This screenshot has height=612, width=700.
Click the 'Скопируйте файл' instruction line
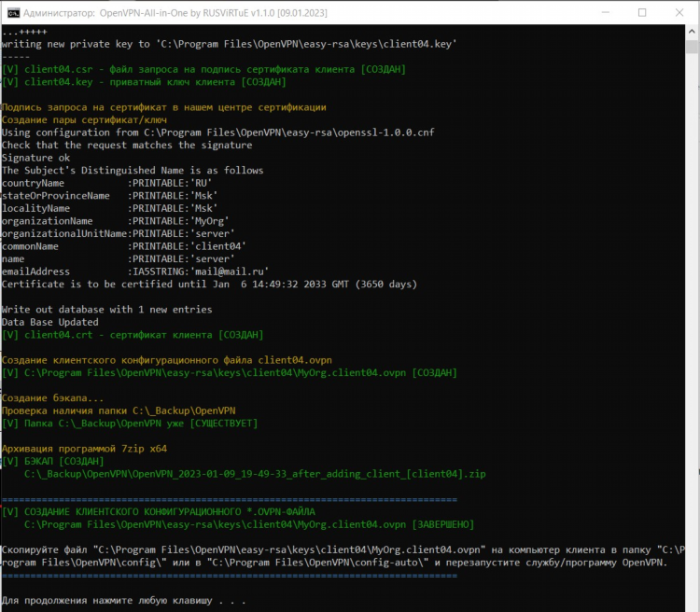point(343,549)
